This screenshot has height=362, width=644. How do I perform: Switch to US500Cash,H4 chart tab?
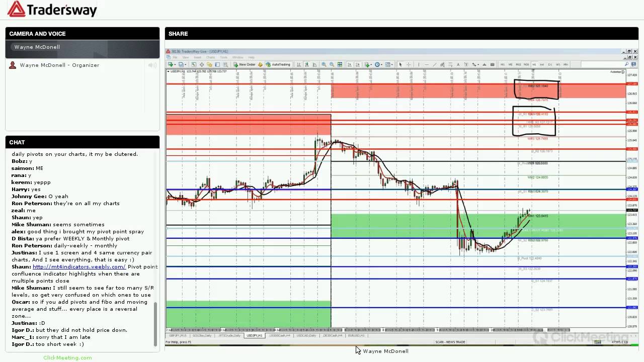pyautogui.click(x=279, y=335)
